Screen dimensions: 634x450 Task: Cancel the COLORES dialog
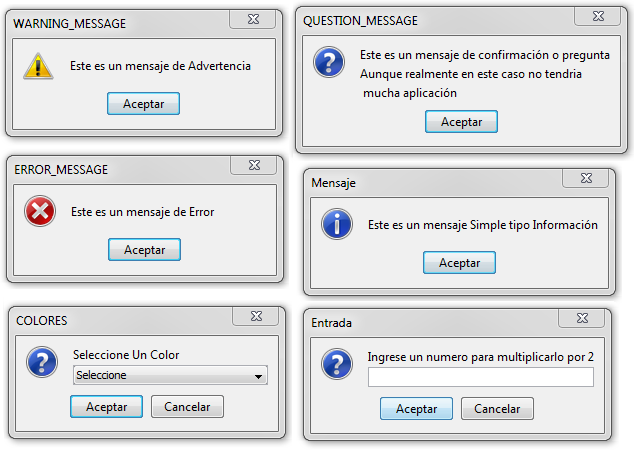187,407
